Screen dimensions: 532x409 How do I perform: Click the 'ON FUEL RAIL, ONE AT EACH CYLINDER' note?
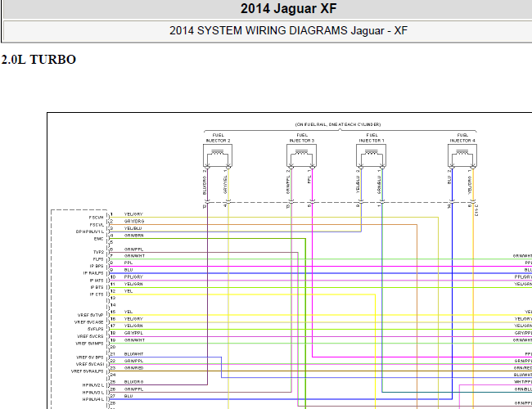(x=338, y=124)
